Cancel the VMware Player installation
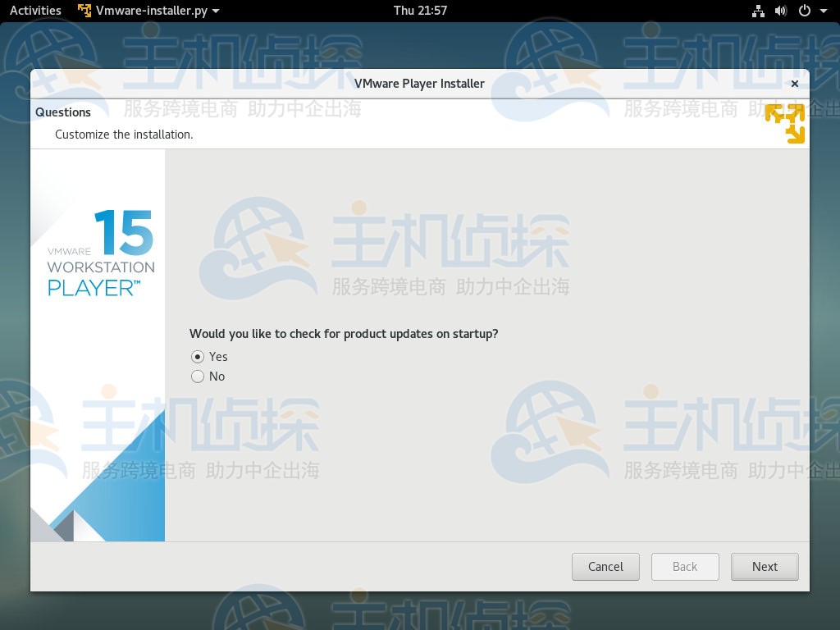This screenshot has width=840, height=630. click(605, 566)
